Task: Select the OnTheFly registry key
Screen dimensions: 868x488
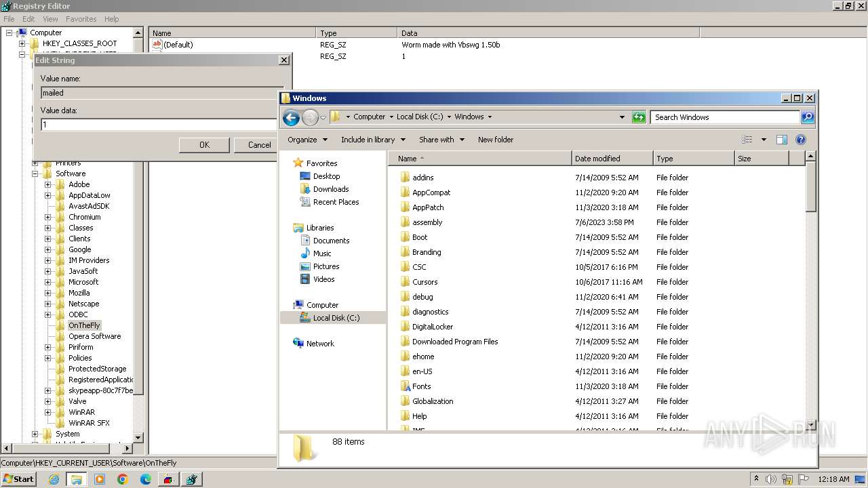Action: [x=84, y=325]
